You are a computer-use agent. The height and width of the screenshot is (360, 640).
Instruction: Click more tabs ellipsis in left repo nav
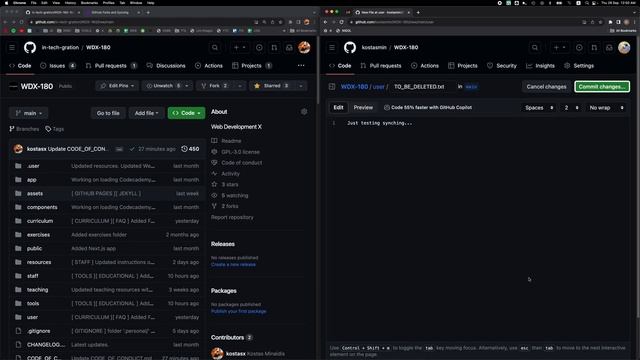click(301, 66)
